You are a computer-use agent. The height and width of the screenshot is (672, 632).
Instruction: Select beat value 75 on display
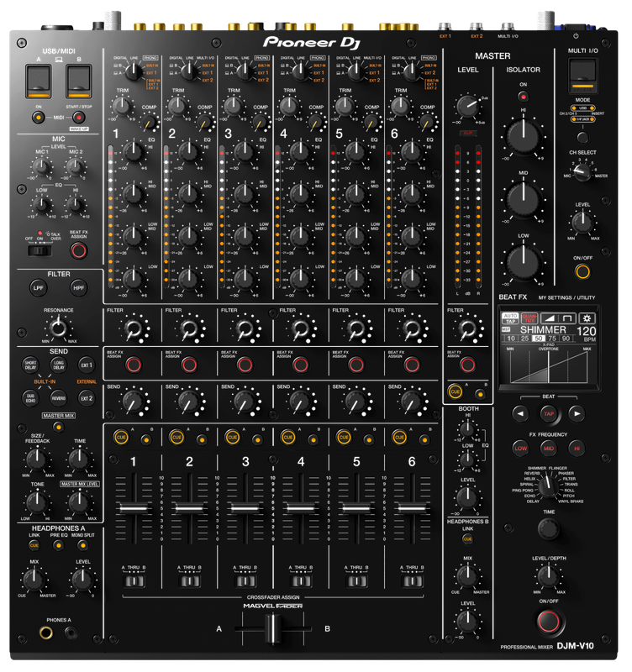point(552,339)
